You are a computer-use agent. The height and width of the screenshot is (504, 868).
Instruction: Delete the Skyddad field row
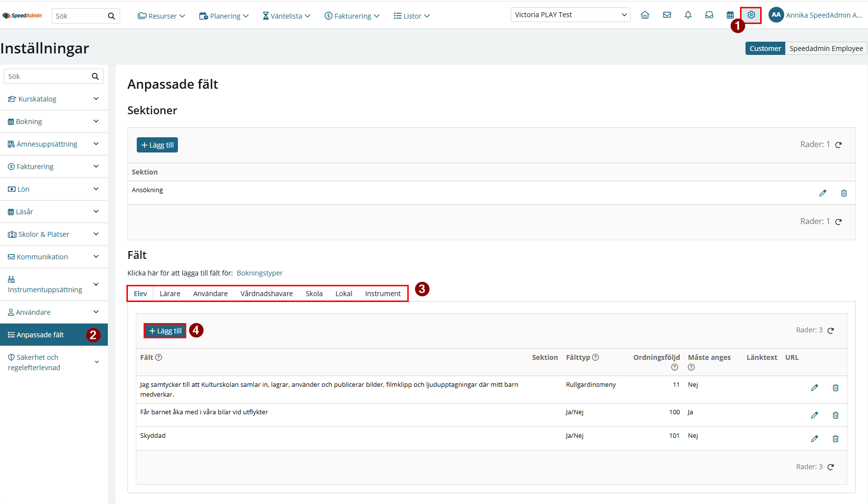[x=836, y=439]
